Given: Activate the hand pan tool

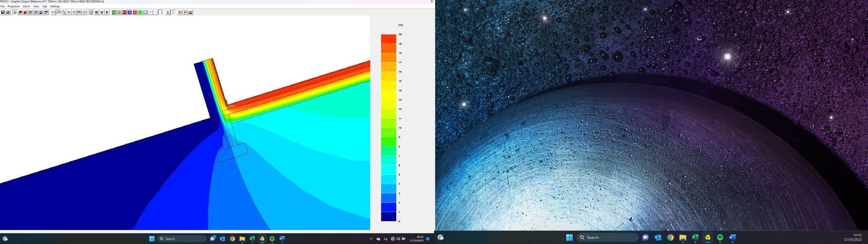Looking at the screenshot, I should click(x=58, y=13).
